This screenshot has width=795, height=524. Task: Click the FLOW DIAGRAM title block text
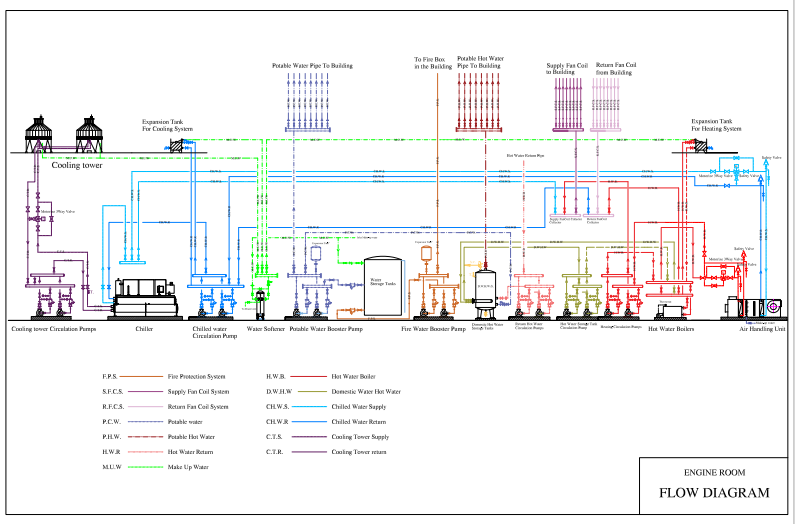pyautogui.click(x=713, y=492)
